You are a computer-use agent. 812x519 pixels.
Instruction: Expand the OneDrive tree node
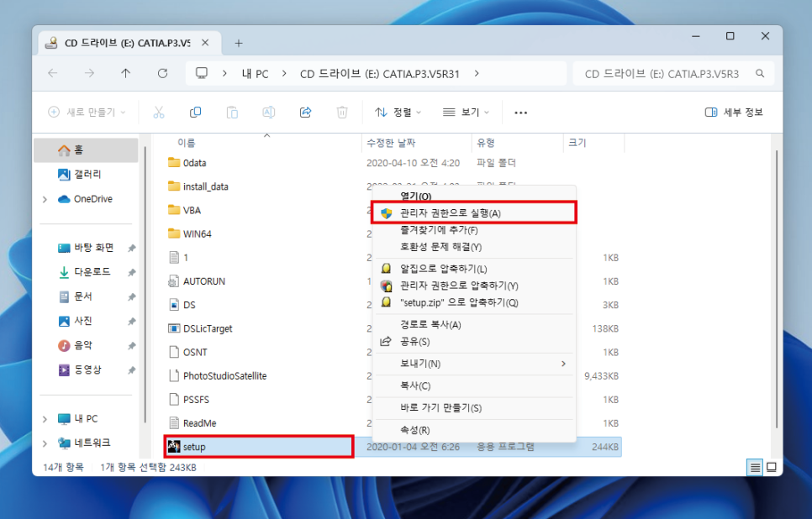[45, 199]
